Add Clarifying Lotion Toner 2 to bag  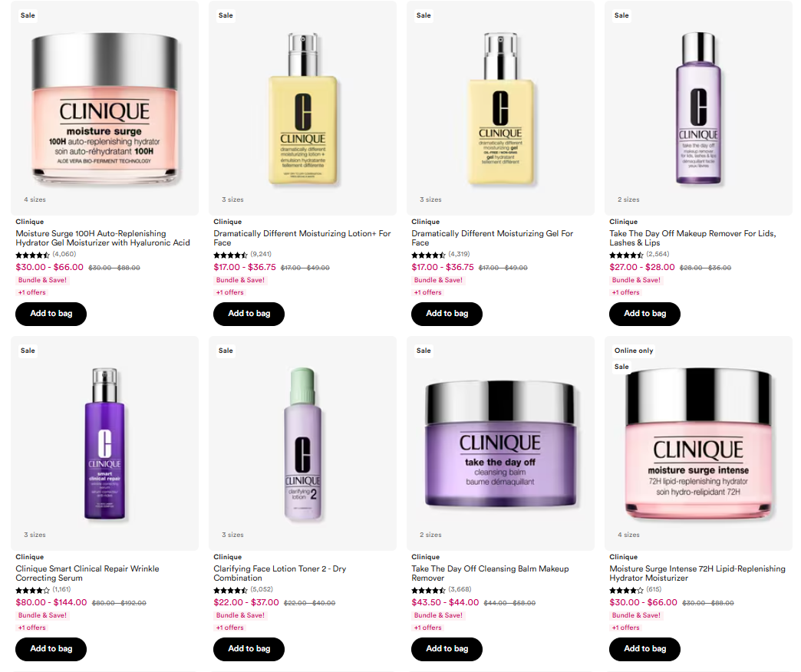(x=249, y=649)
